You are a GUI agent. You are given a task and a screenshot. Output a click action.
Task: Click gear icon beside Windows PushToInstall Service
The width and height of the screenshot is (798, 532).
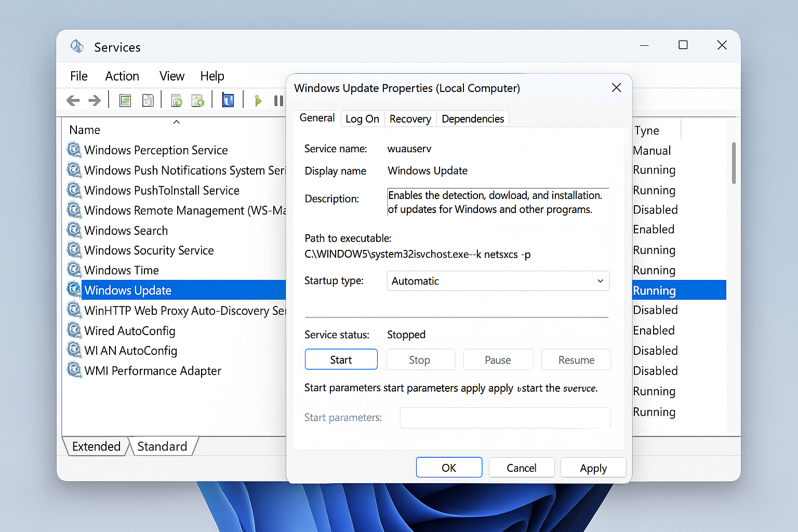[74, 190]
